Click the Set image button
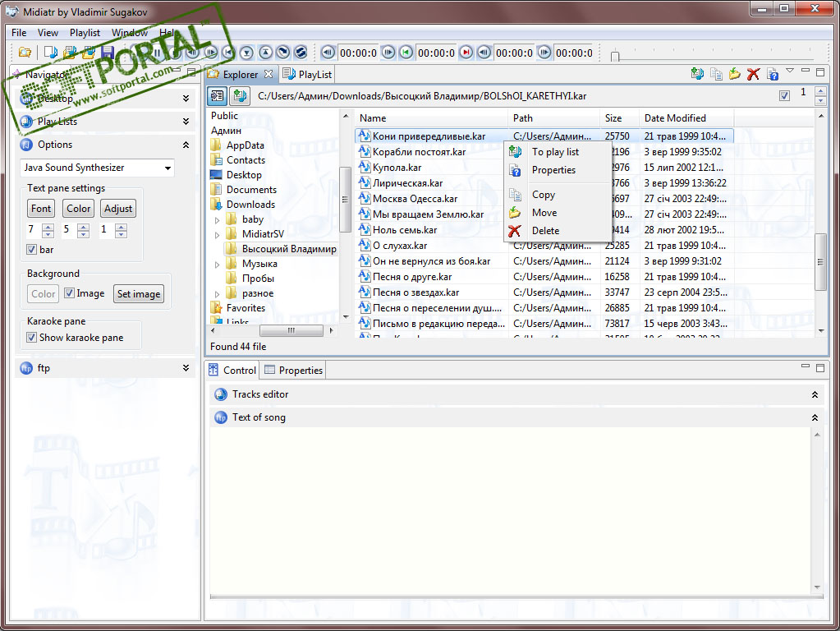Screen dimensions: 840x631 point(139,294)
